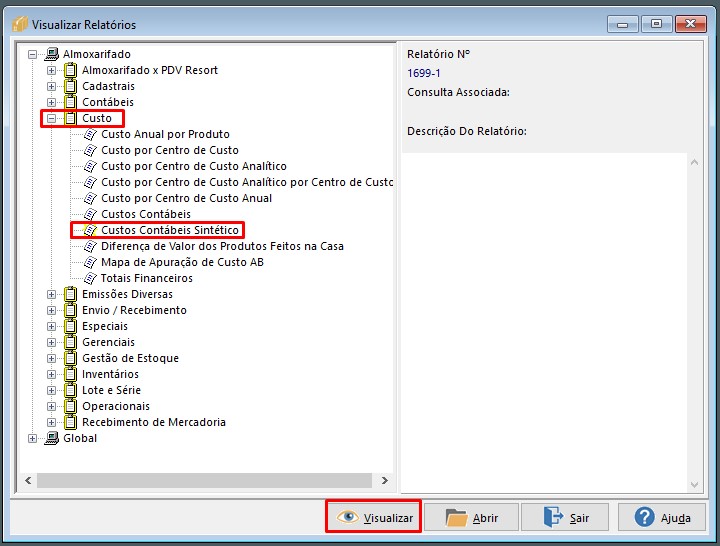The width and height of the screenshot is (720, 546).
Task: Click the Descrição Do Relatório text area
Action: pyautogui.click(x=545, y=323)
